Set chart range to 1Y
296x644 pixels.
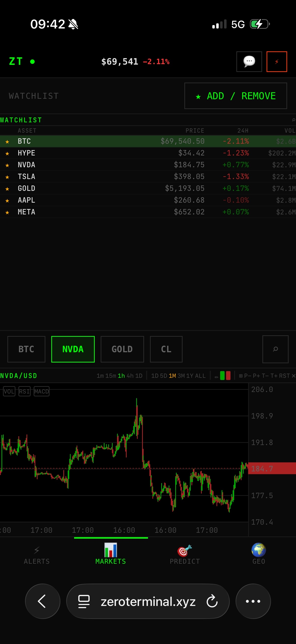[190, 376]
